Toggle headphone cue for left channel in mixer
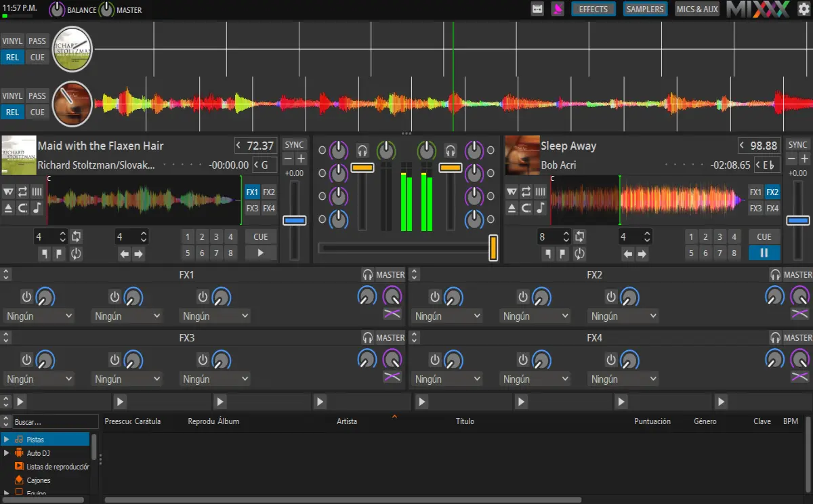The image size is (813, 504). click(x=362, y=150)
